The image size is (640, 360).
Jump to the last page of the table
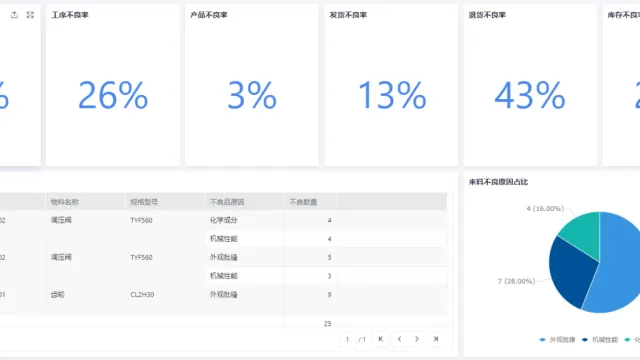click(x=436, y=339)
